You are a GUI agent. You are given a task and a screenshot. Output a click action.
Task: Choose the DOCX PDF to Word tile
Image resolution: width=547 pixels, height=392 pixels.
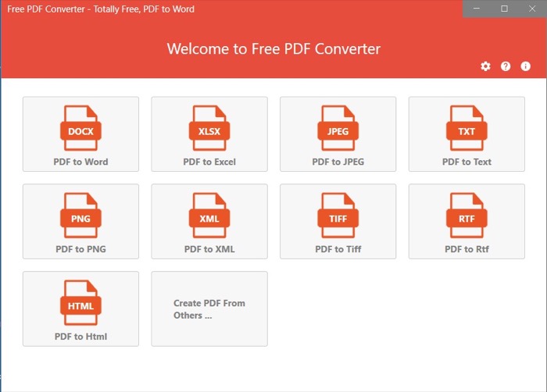[x=80, y=134]
